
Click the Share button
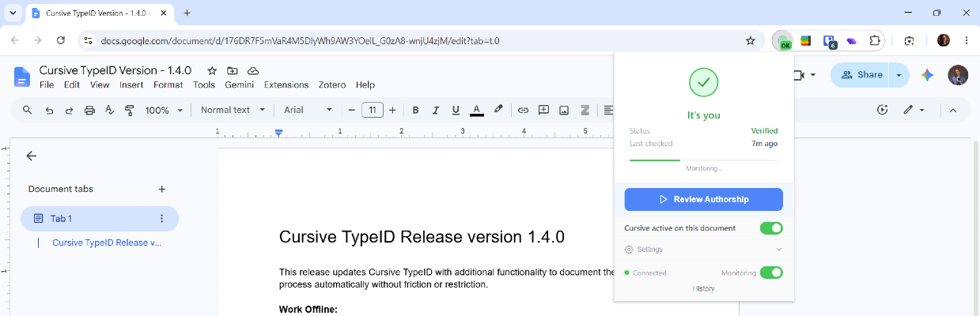click(x=861, y=75)
